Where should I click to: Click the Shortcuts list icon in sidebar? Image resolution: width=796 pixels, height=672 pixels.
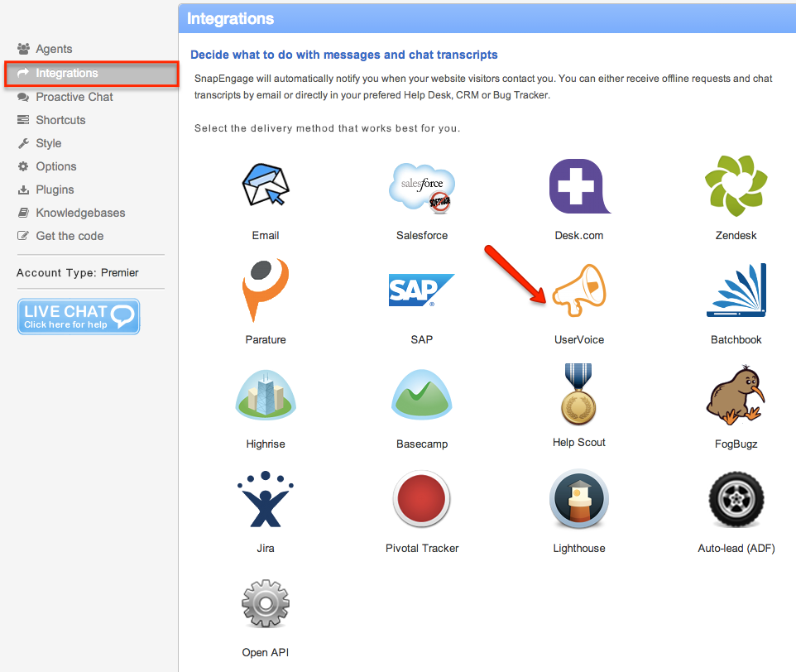pyautogui.click(x=23, y=120)
